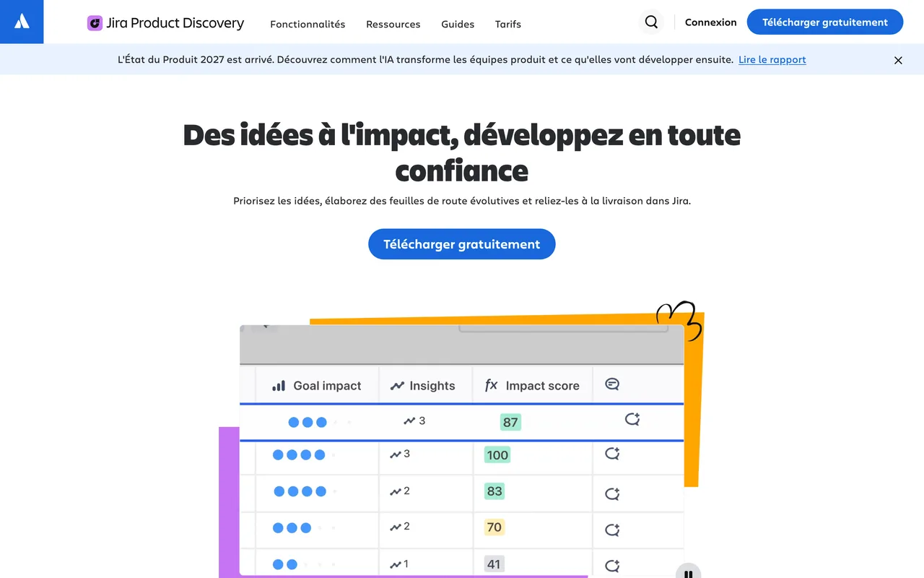
Task: Click the add-comment icon in the 83 row
Action: pos(612,493)
